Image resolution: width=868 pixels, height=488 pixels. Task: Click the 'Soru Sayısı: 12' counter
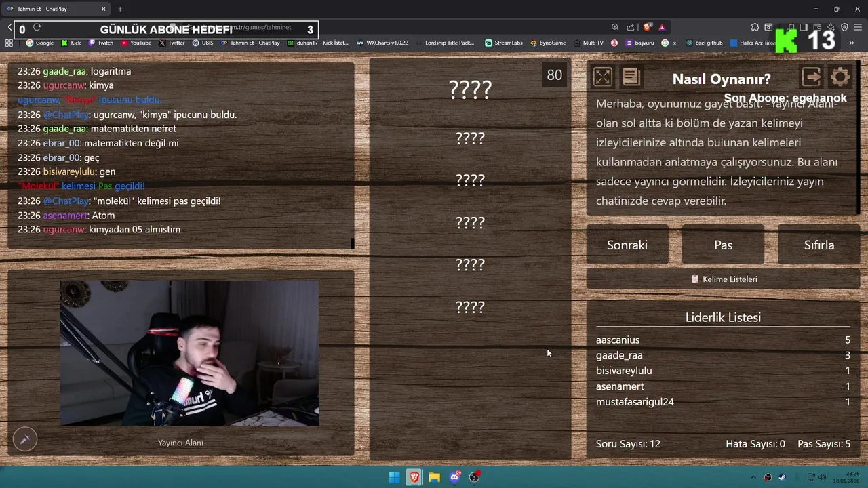click(x=628, y=444)
